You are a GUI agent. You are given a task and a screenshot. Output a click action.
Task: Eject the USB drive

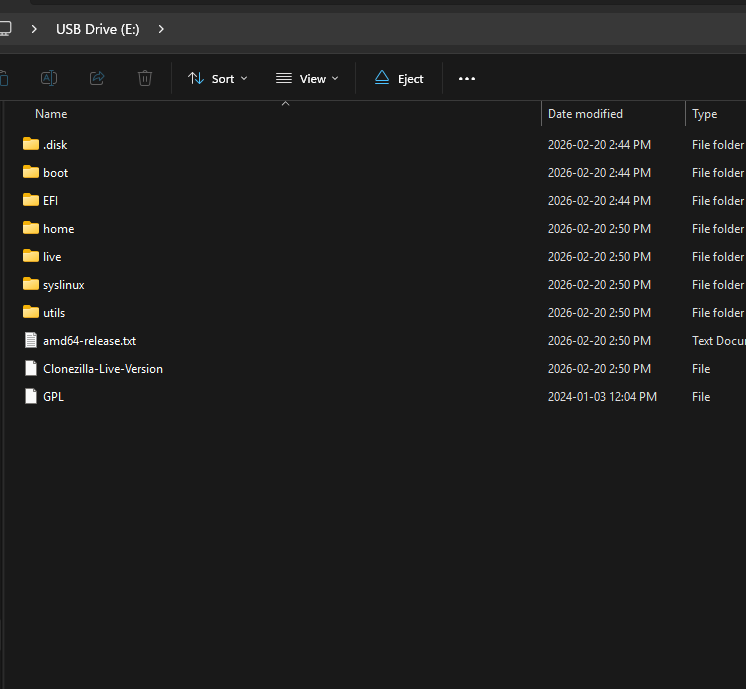click(399, 79)
